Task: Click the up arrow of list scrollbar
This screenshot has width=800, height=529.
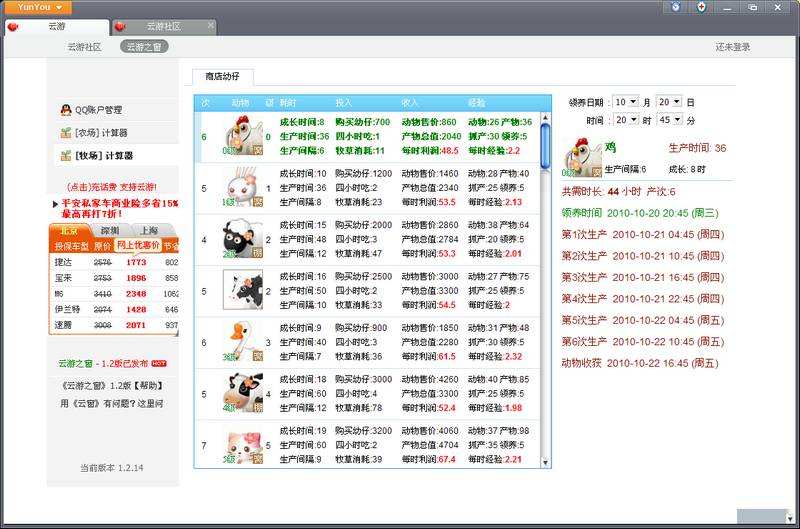Action: (545, 118)
